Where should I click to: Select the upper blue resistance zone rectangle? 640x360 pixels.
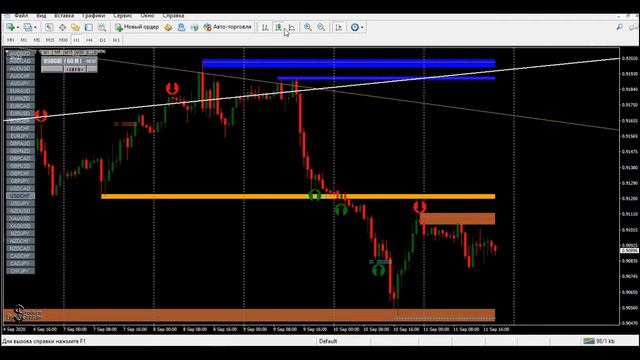pyautogui.click(x=349, y=63)
